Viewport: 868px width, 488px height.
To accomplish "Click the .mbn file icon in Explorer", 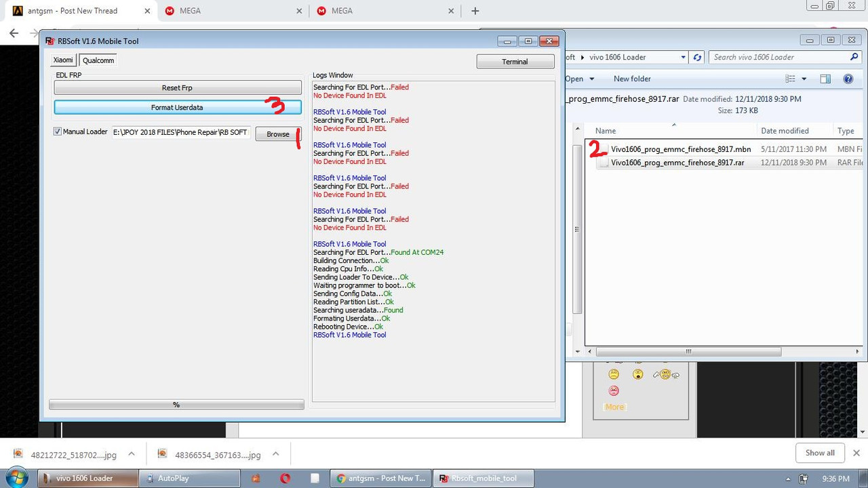I will pos(603,149).
